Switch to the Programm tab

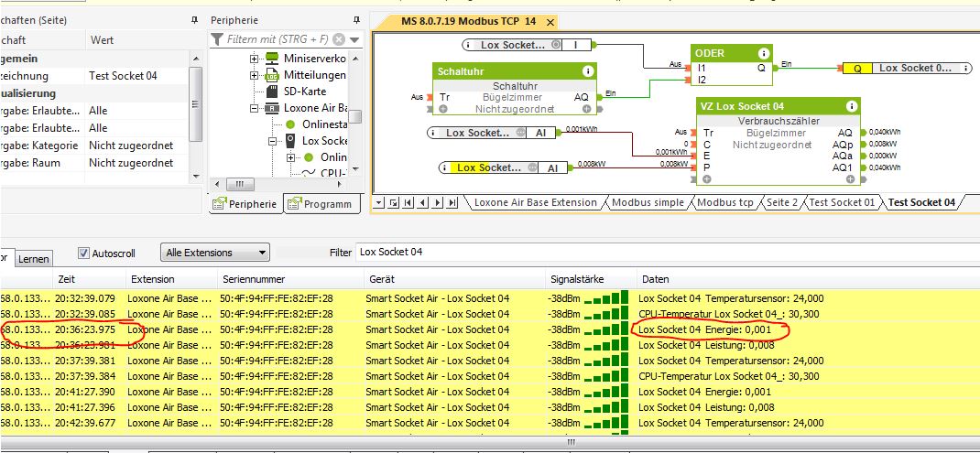pos(321,204)
